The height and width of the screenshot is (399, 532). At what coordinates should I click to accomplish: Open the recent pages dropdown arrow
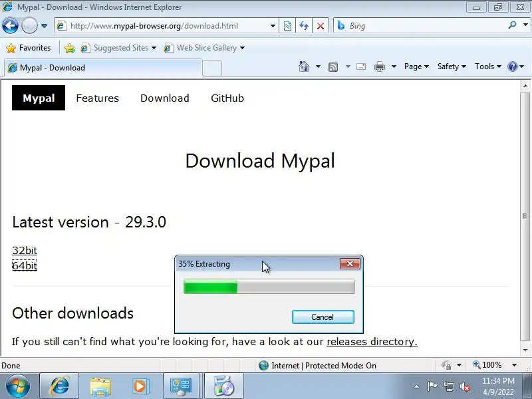click(44, 26)
